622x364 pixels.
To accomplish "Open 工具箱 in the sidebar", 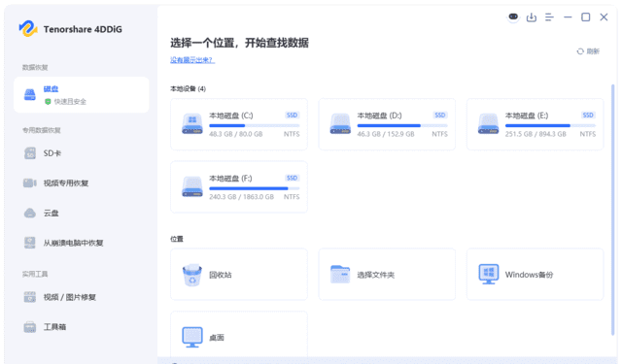I will pyautogui.click(x=82, y=327).
